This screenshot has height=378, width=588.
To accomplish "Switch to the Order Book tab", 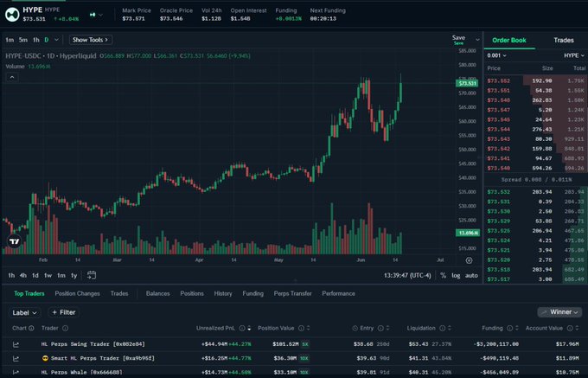I will [508, 40].
